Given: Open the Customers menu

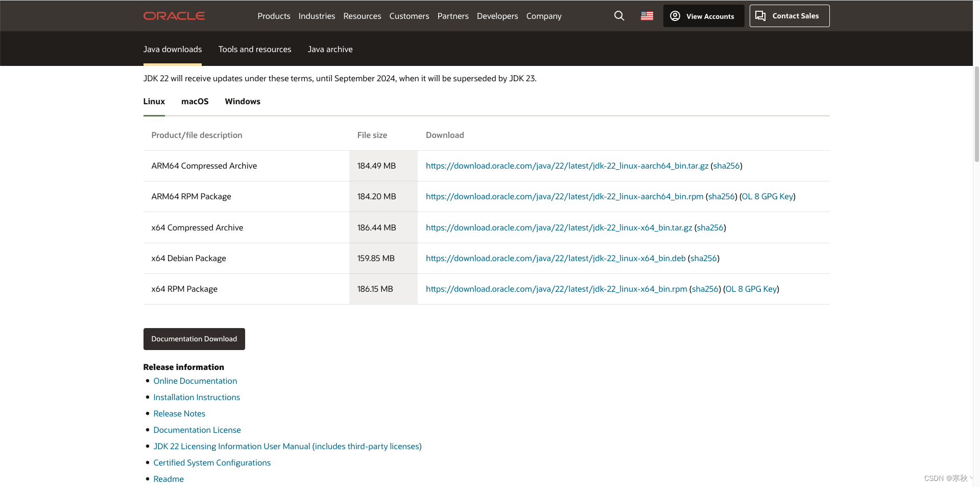Looking at the screenshot, I should click(409, 16).
